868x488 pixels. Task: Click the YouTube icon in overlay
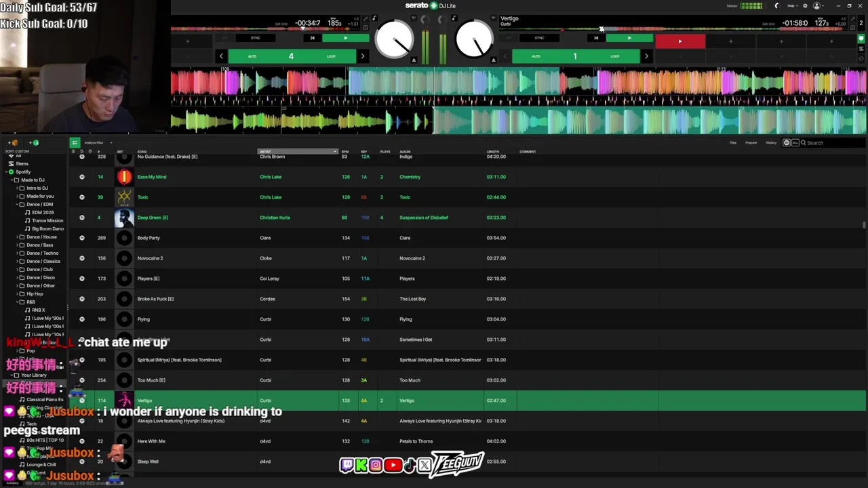[393, 465]
